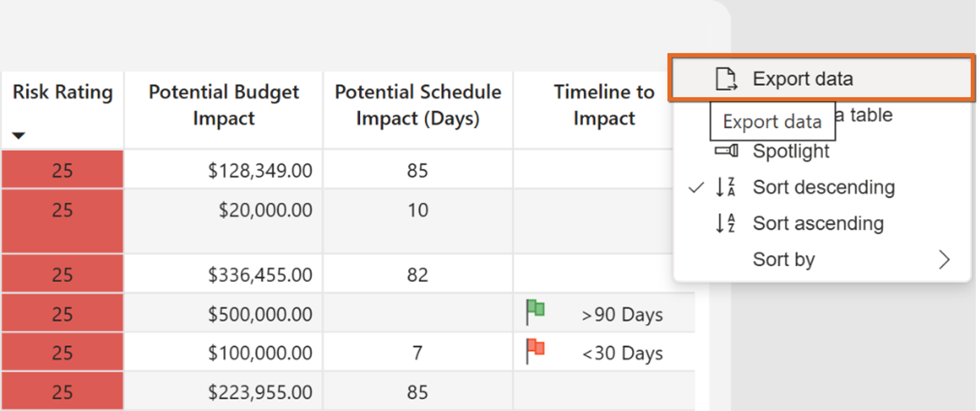Click the schedule impact value 82
This screenshot has height=411, width=980.
tap(418, 274)
